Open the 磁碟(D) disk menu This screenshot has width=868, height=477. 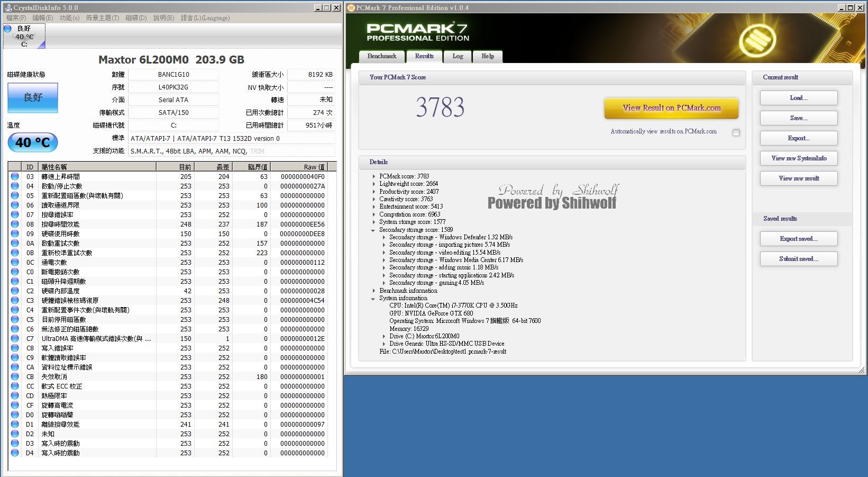coord(136,18)
